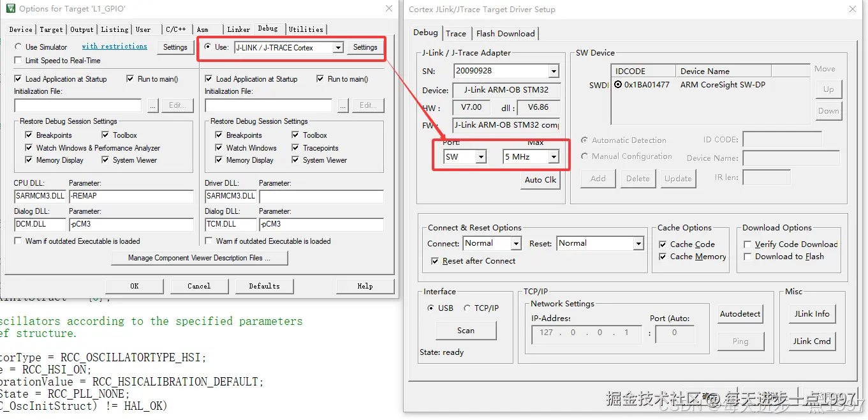This screenshot has height=420, width=868.
Task: Click the Auto Clk button
Action: [x=541, y=180]
